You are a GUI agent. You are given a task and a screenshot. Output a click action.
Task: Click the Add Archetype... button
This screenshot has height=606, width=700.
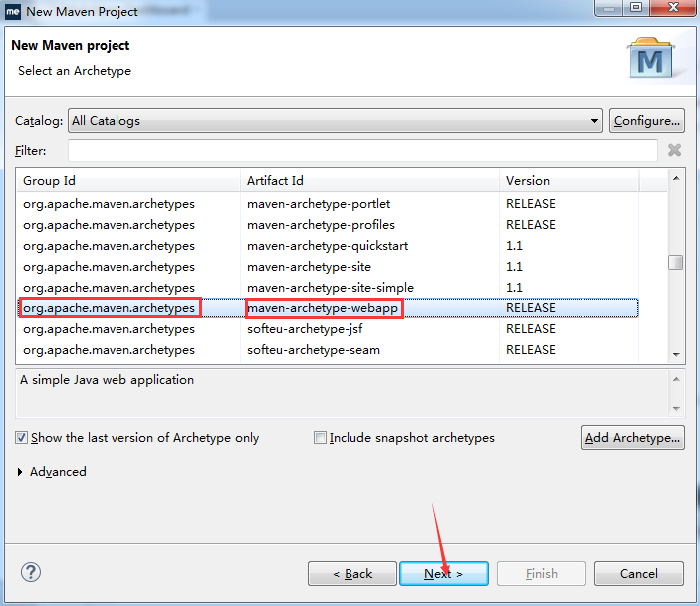[x=632, y=437]
